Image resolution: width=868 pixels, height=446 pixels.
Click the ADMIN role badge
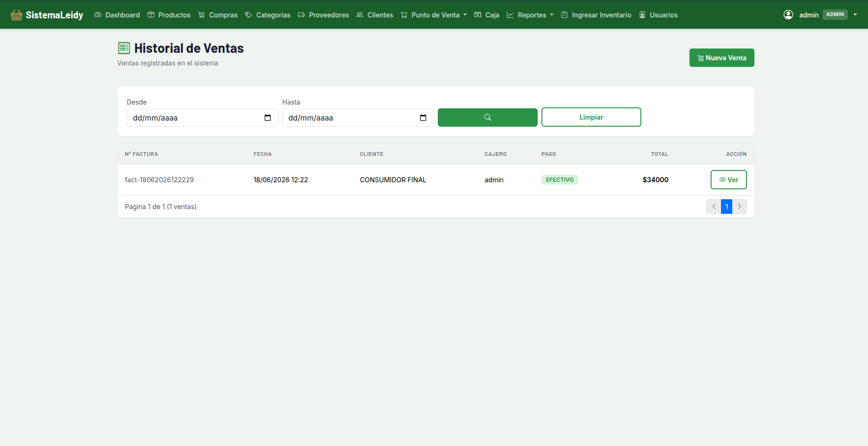(835, 15)
